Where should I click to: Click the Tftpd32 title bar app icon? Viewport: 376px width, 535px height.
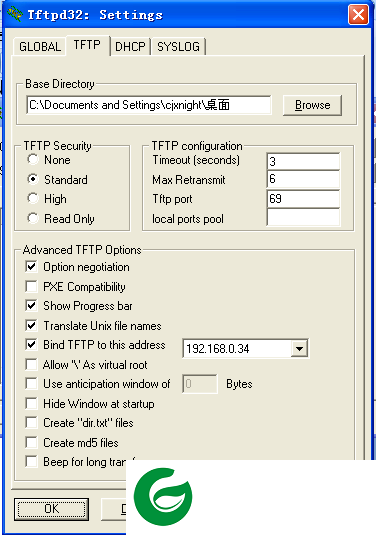point(15,15)
